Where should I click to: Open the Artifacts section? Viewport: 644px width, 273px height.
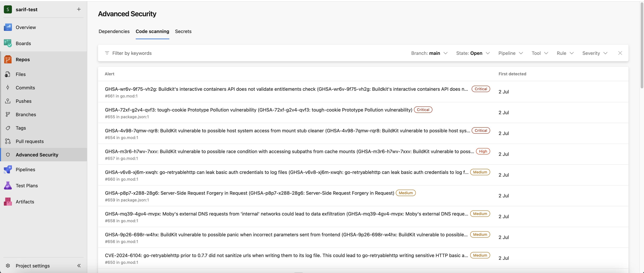point(25,202)
